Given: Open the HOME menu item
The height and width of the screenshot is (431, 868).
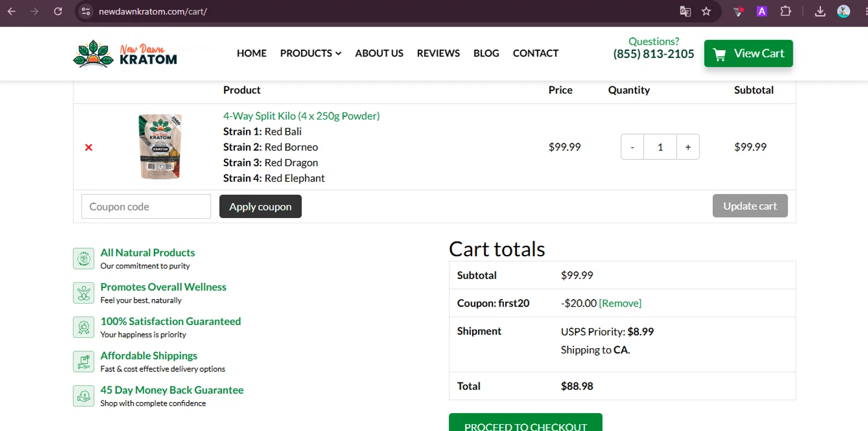Looking at the screenshot, I should click(252, 53).
